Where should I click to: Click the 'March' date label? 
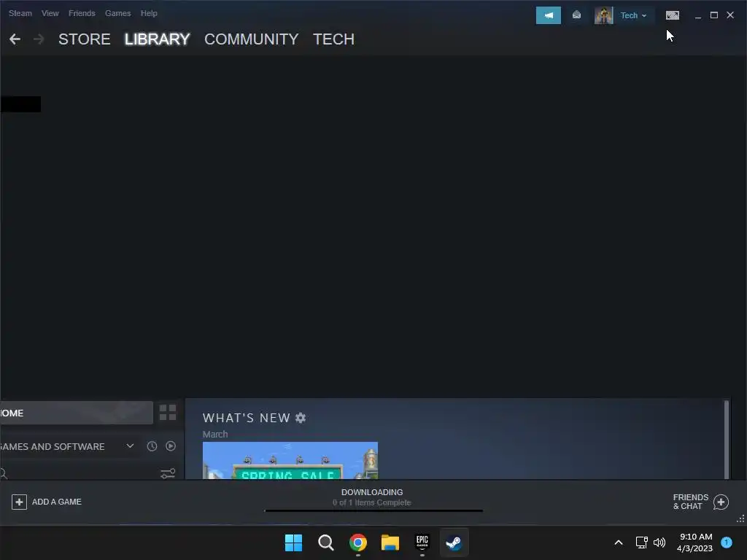(x=215, y=435)
